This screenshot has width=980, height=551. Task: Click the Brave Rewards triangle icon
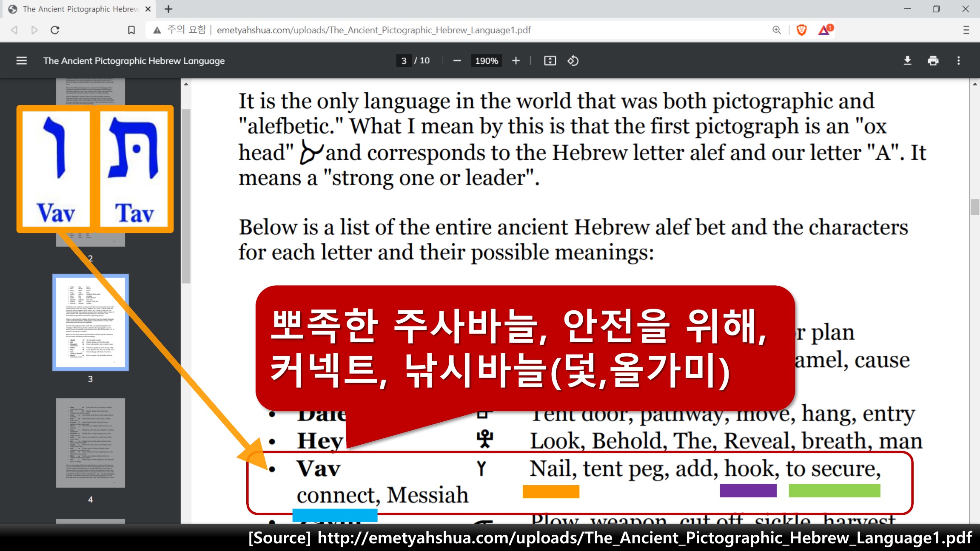tap(825, 30)
